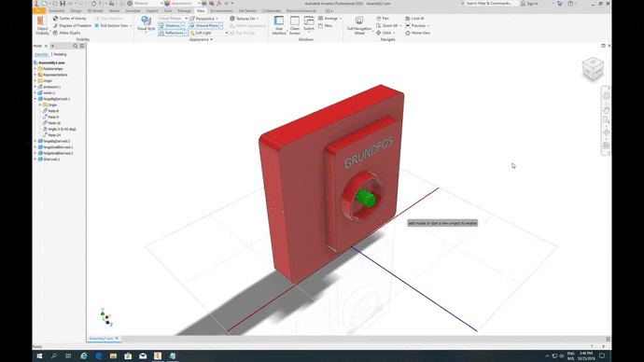Click the Save icon in quick access toolbar
The height and width of the screenshot is (362, 644).
(x=63, y=4)
